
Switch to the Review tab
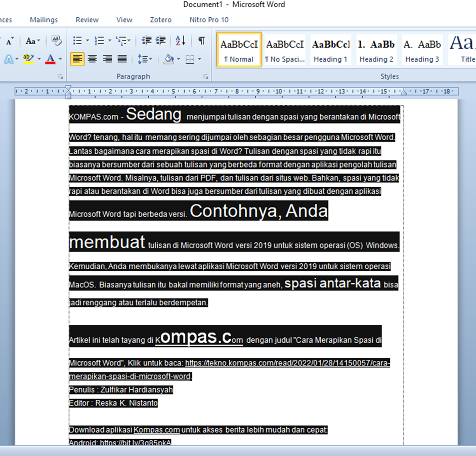[87, 20]
